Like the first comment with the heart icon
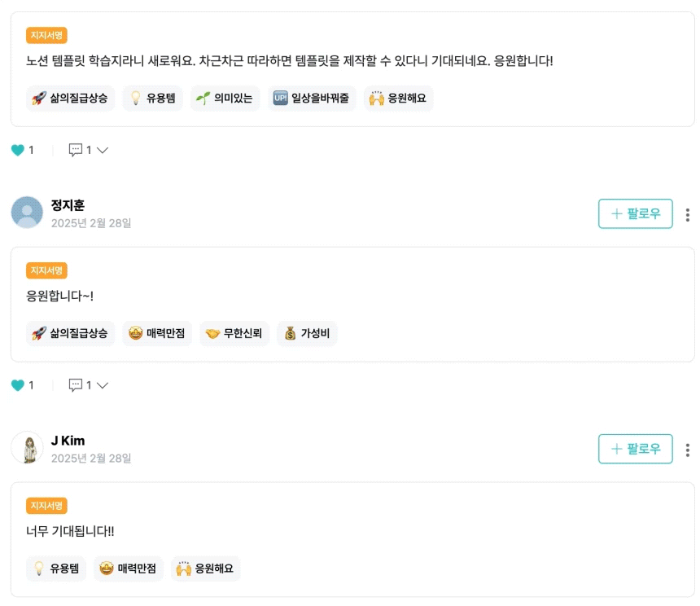700x606 pixels. pyautogui.click(x=18, y=150)
